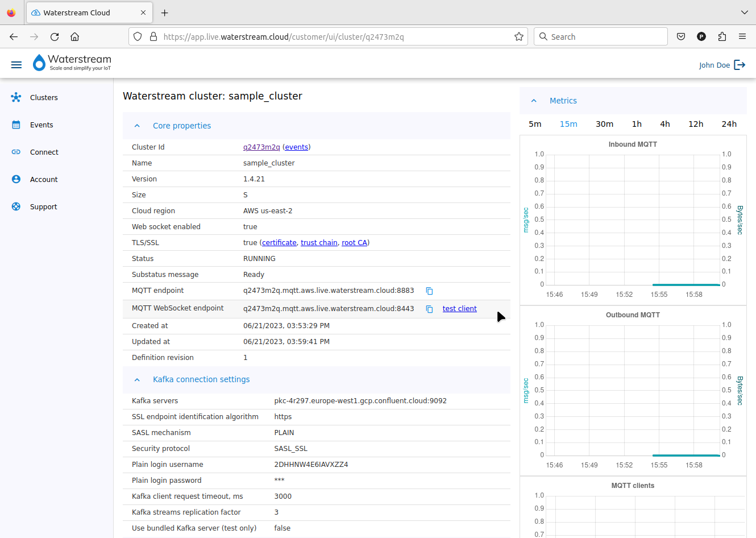This screenshot has width=756, height=538.
Task: Open the Firefox application menu
Action: [x=742, y=36]
